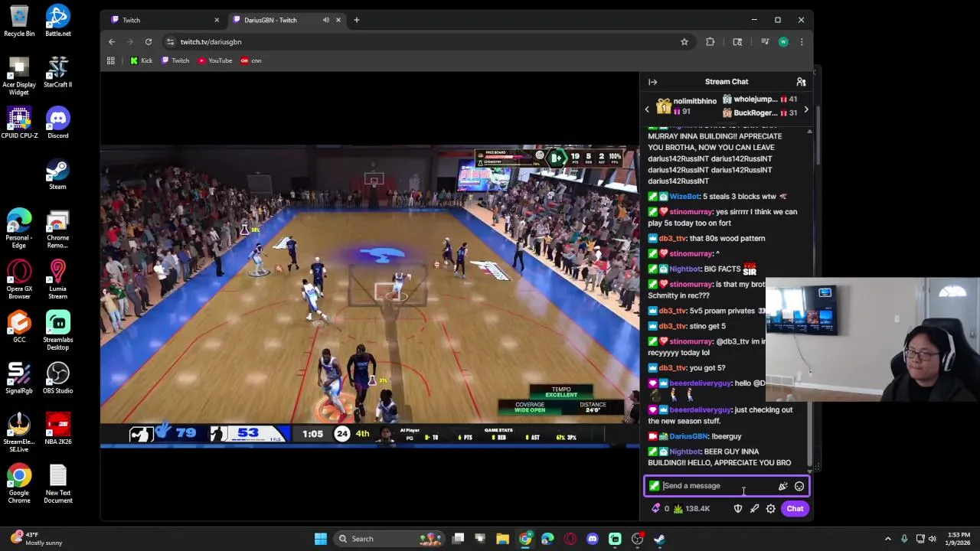The width and height of the screenshot is (980, 551).
Task: Open the clock showing 1:53 PM
Action: pyautogui.click(x=959, y=539)
